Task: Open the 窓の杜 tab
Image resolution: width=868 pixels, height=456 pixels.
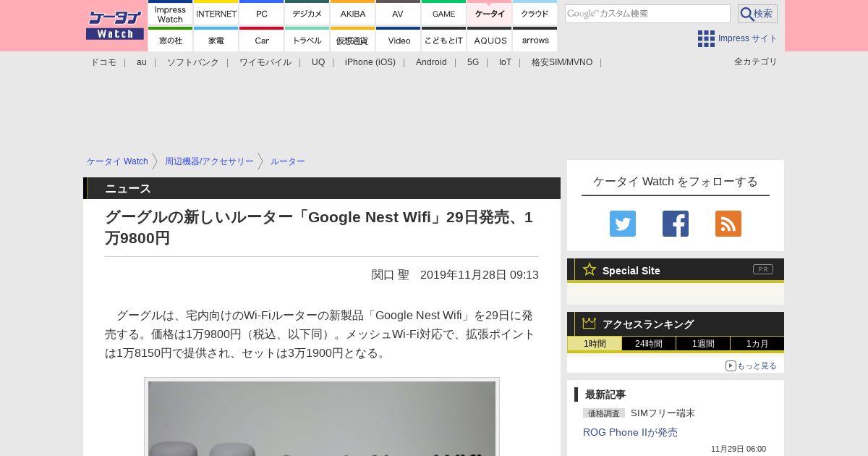Action: [x=171, y=39]
